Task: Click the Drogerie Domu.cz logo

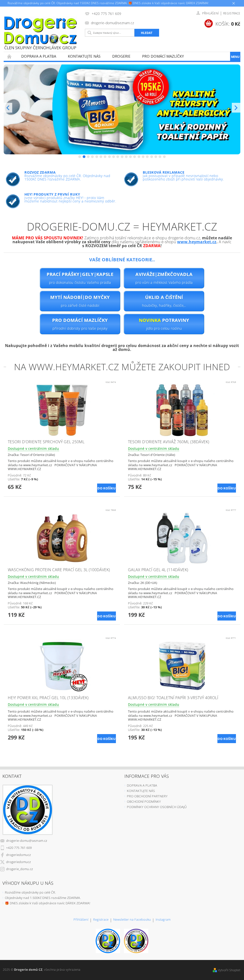Action: (40, 33)
